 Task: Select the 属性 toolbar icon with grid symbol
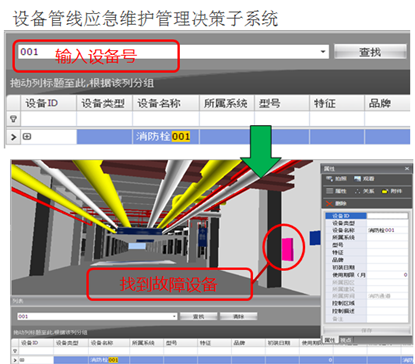coord(330,191)
